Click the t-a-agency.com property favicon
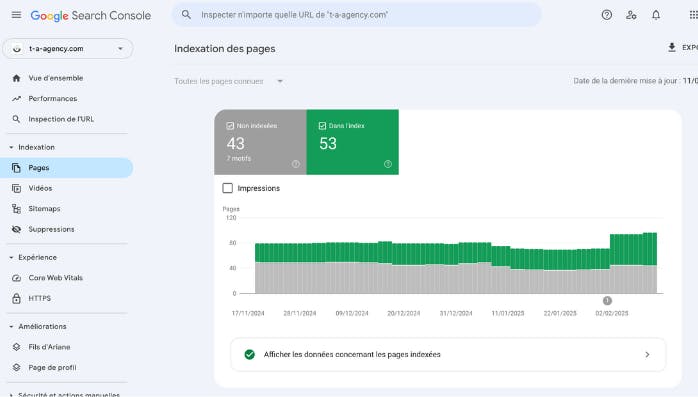 [17, 49]
